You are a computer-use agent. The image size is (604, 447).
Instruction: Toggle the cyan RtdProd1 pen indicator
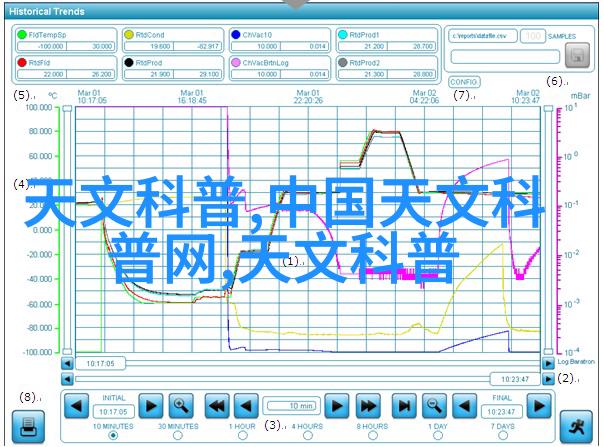342,35
